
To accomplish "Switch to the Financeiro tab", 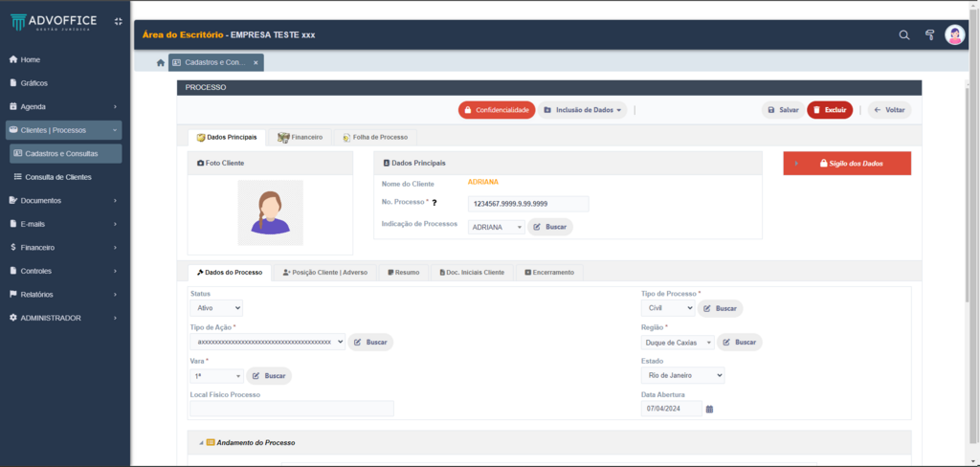I will point(300,137).
